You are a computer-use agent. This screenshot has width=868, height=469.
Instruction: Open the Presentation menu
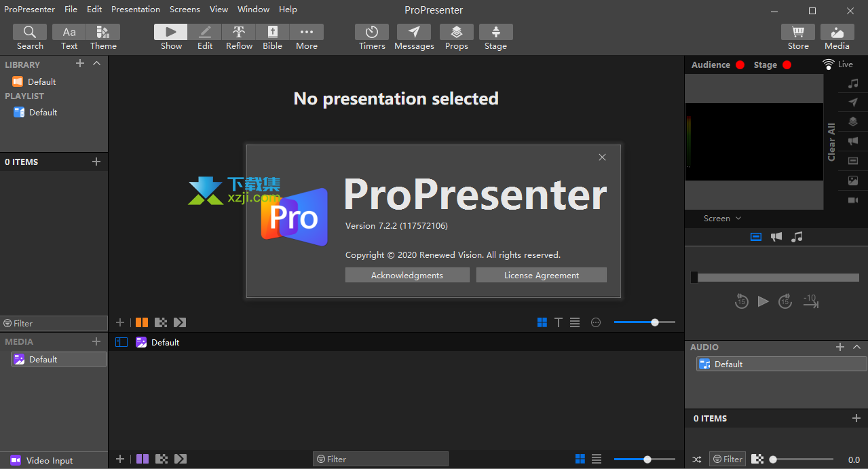tap(136, 10)
